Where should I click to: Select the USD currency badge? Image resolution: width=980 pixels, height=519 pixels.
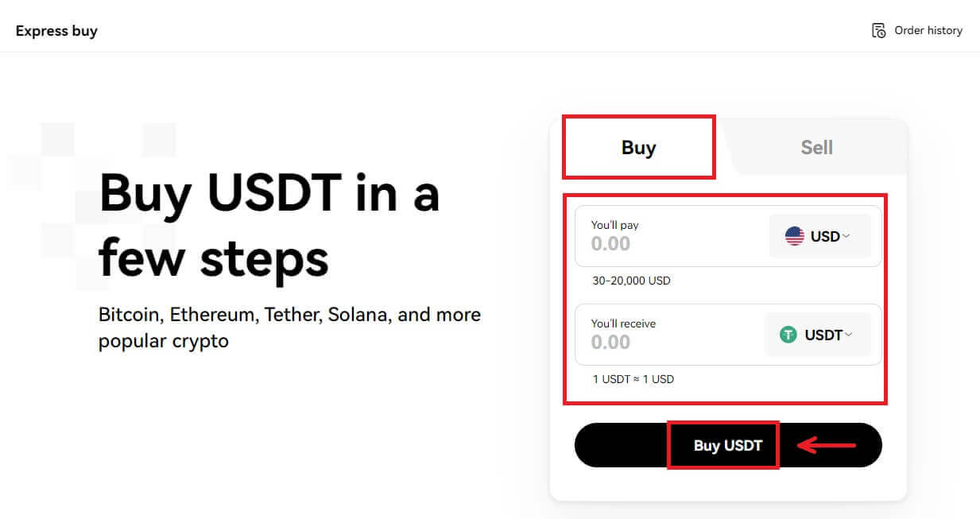[x=819, y=235]
